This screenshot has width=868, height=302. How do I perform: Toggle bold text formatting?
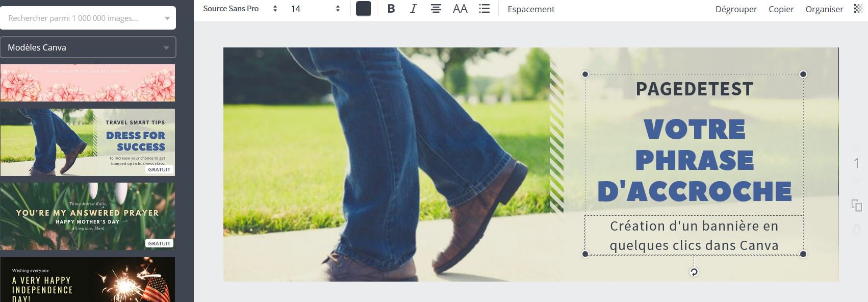(391, 9)
